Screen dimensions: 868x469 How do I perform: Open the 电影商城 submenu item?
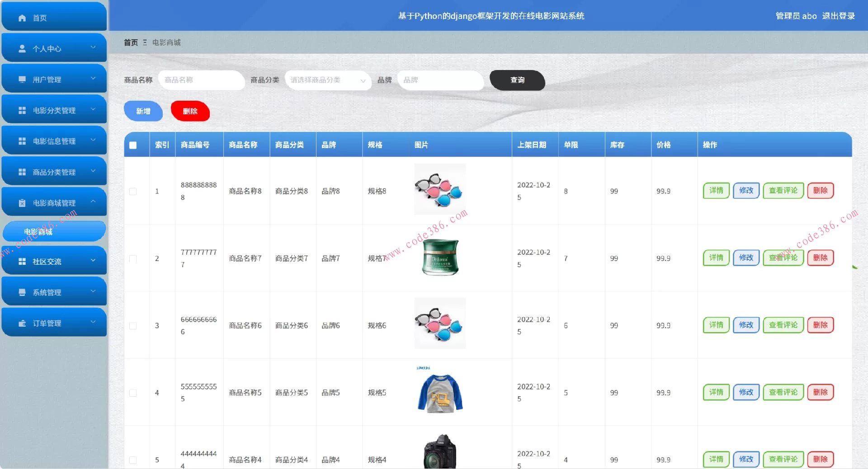coord(39,232)
